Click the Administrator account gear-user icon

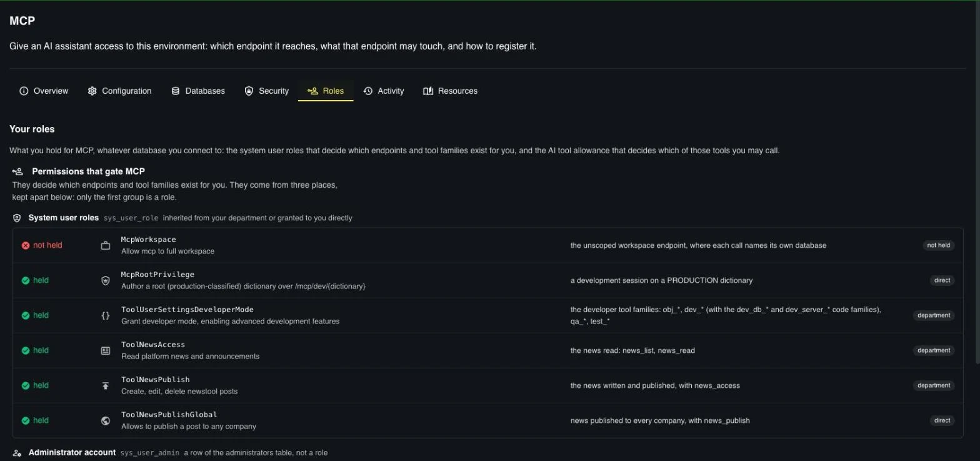pos(17,453)
